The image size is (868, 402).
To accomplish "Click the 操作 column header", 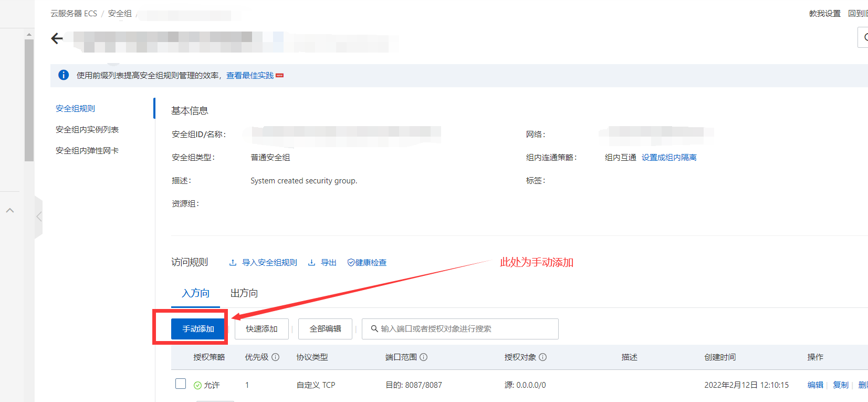I will click(815, 357).
